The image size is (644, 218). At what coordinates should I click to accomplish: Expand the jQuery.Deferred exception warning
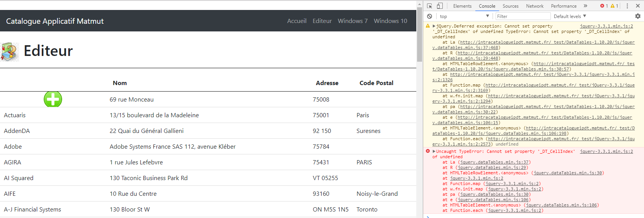pyautogui.click(x=434, y=26)
